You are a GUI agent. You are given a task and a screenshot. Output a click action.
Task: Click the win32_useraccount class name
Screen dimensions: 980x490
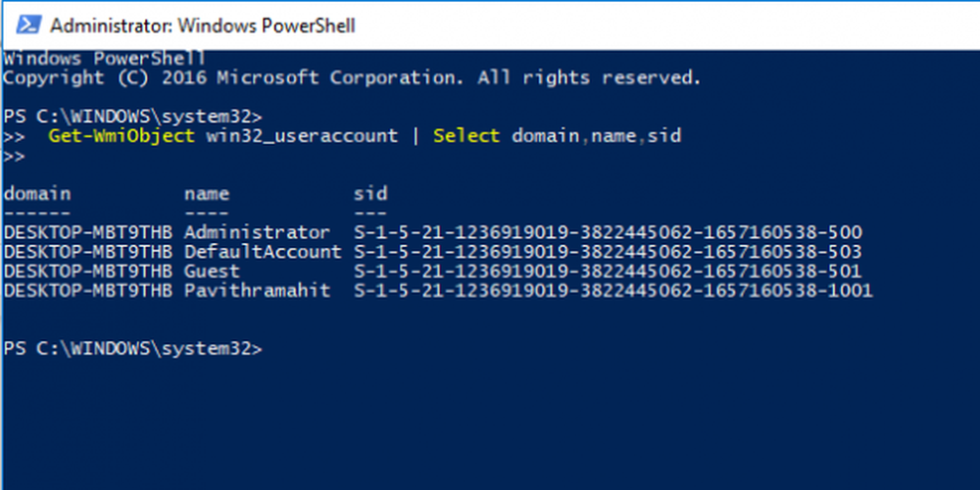tap(302, 136)
